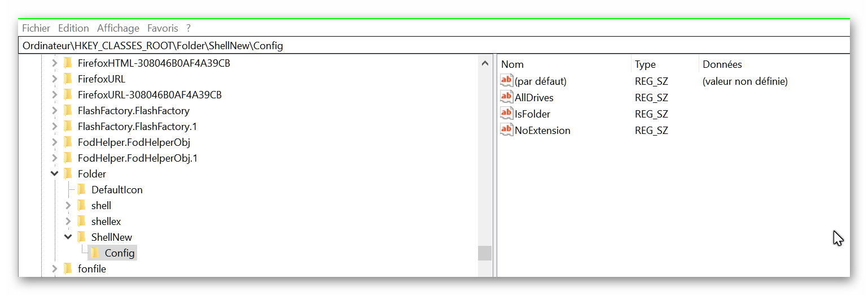This screenshot has width=868, height=295.
Task: Expand the FlashFactory.FlashFactory key
Action: 54,110
